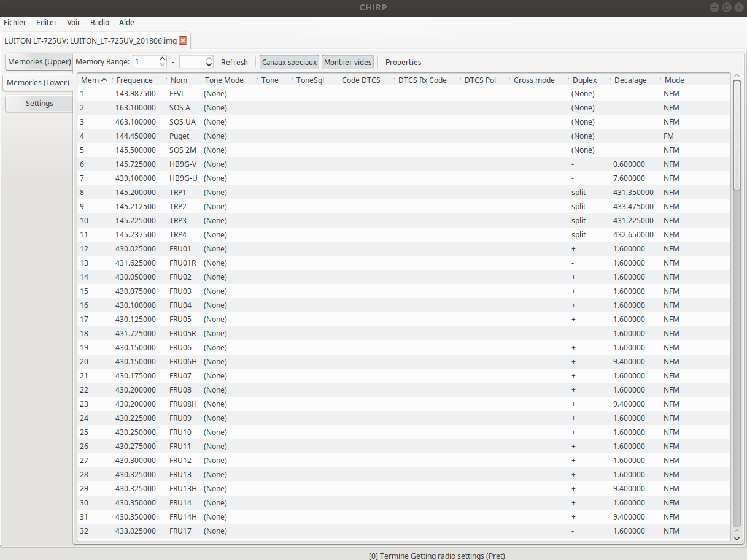The image size is (747, 560).
Task: Open the Aide menu
Action: point(126,23)
